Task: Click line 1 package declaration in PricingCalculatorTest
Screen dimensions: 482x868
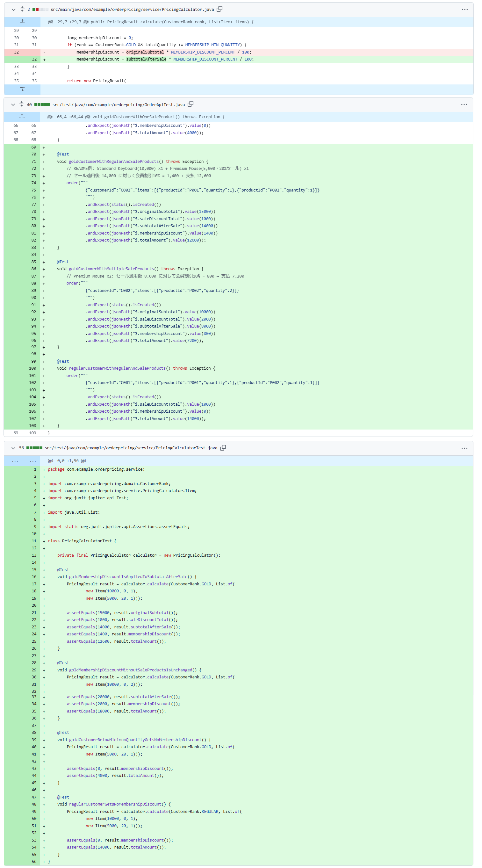Action: tap(96, 469)
